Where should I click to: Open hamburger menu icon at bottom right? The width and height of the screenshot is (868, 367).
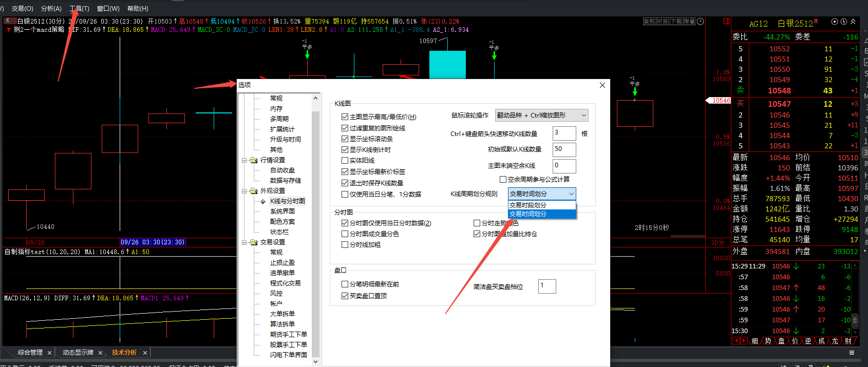point(852,353)
